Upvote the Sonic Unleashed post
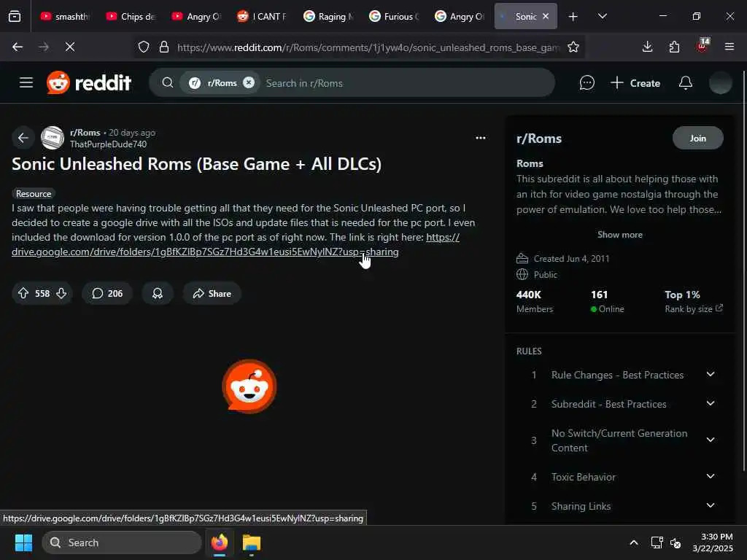Image resolution: width=747 pixels, height=560 pixels. point(23,293)
